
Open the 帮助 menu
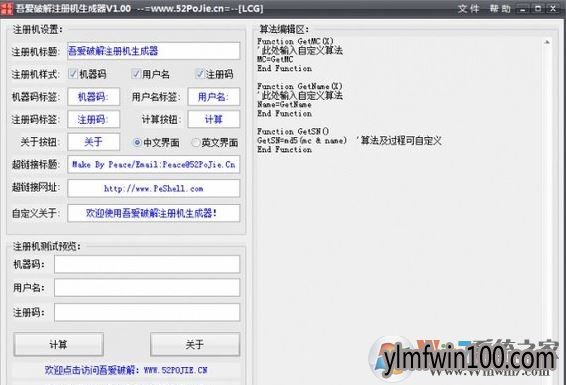[500, 8]
